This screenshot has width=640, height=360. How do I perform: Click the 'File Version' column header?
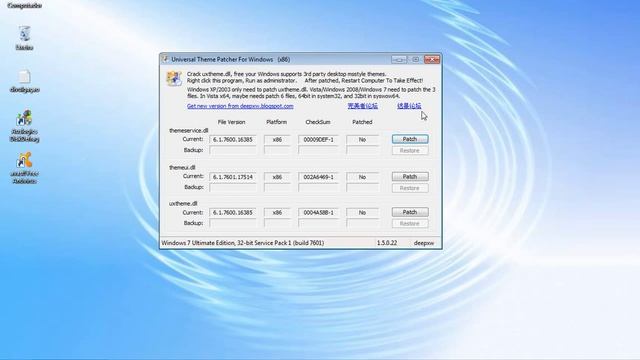(231, 122)
